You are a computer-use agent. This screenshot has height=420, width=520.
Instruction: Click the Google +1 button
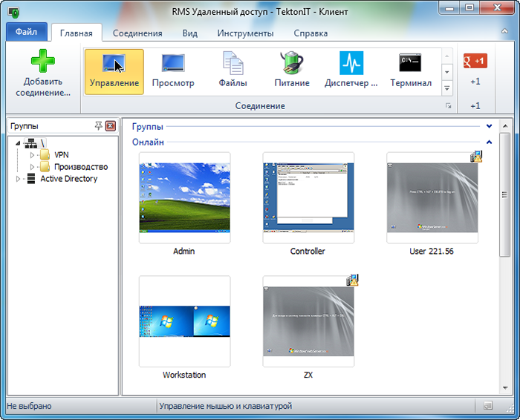[x=475, y=61]
